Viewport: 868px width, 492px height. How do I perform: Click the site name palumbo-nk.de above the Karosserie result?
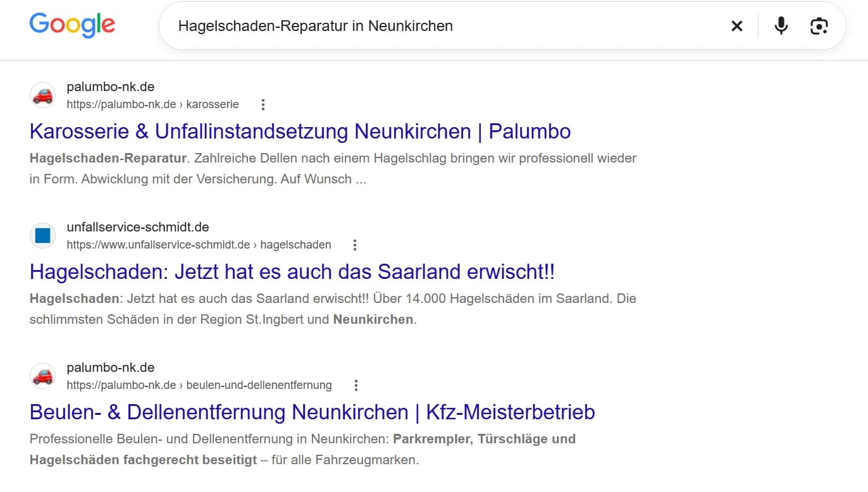click(111, 87)
